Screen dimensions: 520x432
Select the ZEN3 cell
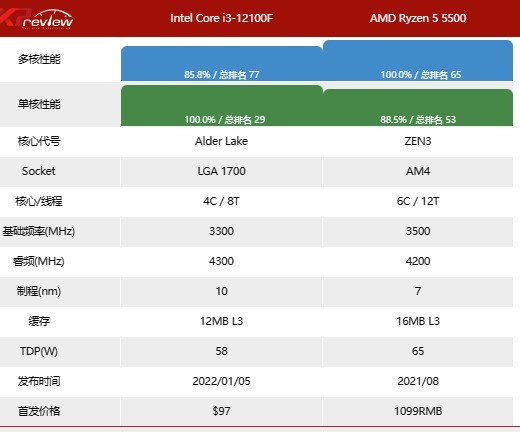click(418, 141)
